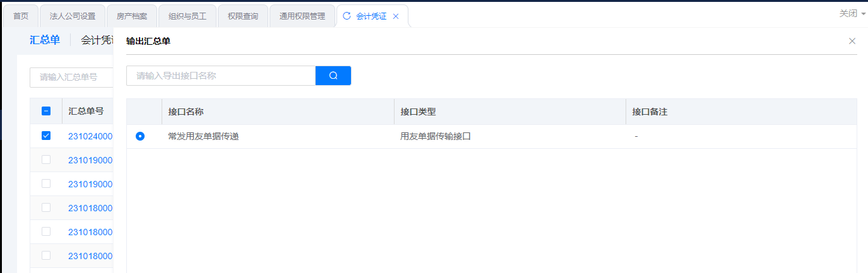Toggle the select-all checkbox in table header
This screenshot has height=273, width=868.
click(x=46, y=111)
